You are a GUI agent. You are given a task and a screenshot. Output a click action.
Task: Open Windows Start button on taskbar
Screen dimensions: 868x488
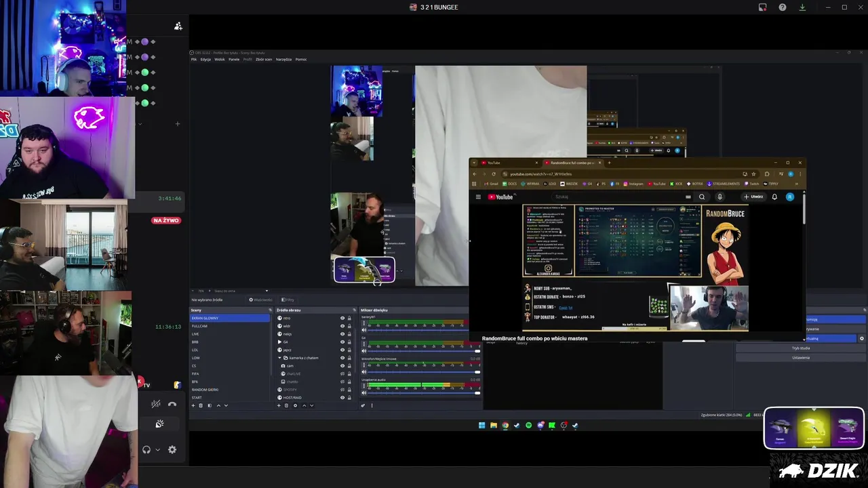482,426
